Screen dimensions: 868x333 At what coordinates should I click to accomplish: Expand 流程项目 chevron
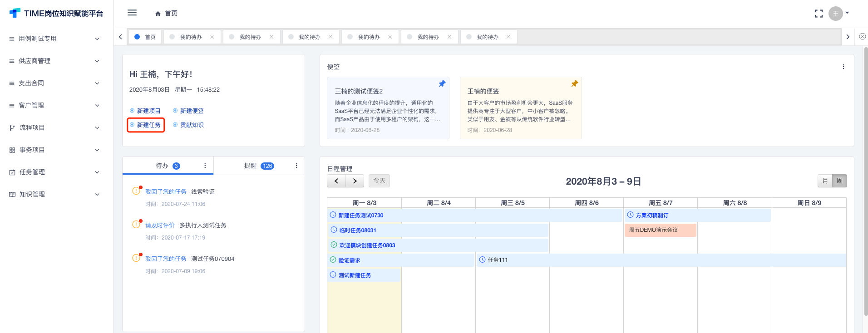(97, 128)
